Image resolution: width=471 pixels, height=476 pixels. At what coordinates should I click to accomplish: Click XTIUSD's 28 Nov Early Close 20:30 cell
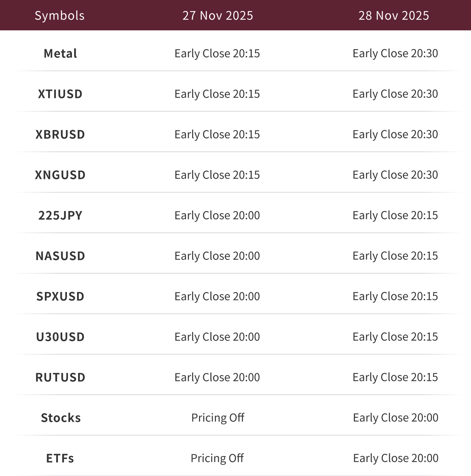coord(395,94)
